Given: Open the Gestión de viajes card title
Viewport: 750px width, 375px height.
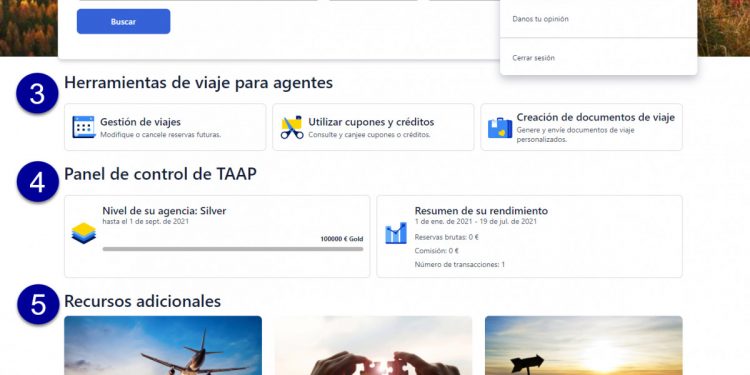Looking at the screenshot, I should point(140,122).
